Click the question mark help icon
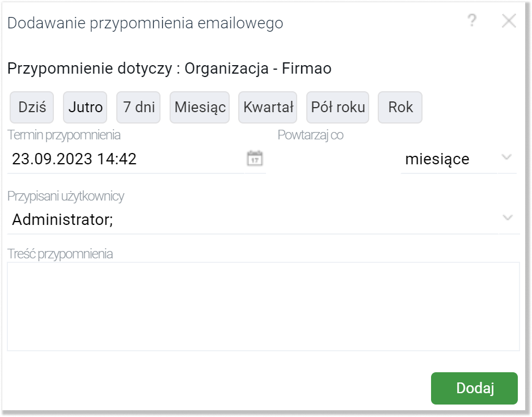 (x=471, y=22)
